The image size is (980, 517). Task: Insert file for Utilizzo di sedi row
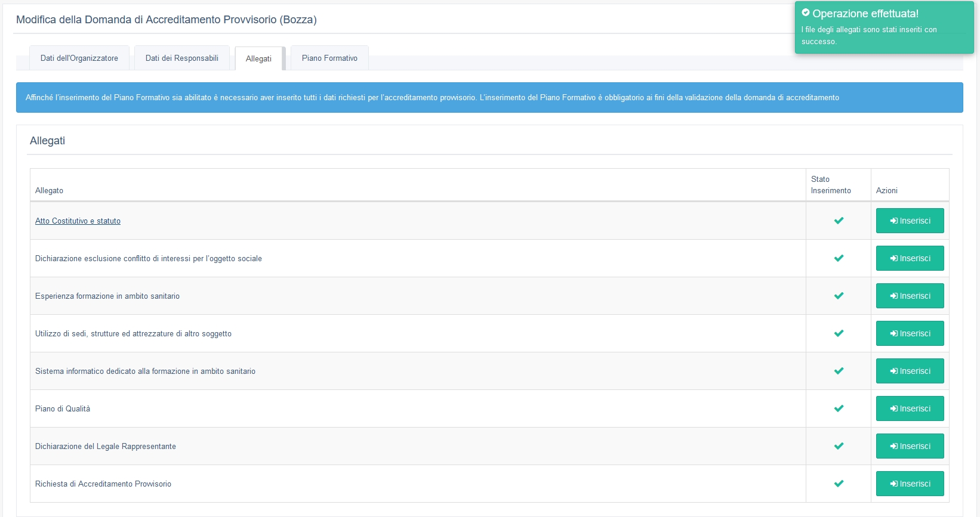point(910,333)
